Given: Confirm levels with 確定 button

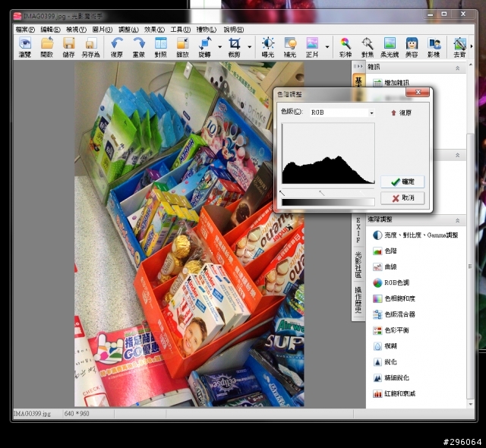Looking at the screenshot, I should 402,181.
